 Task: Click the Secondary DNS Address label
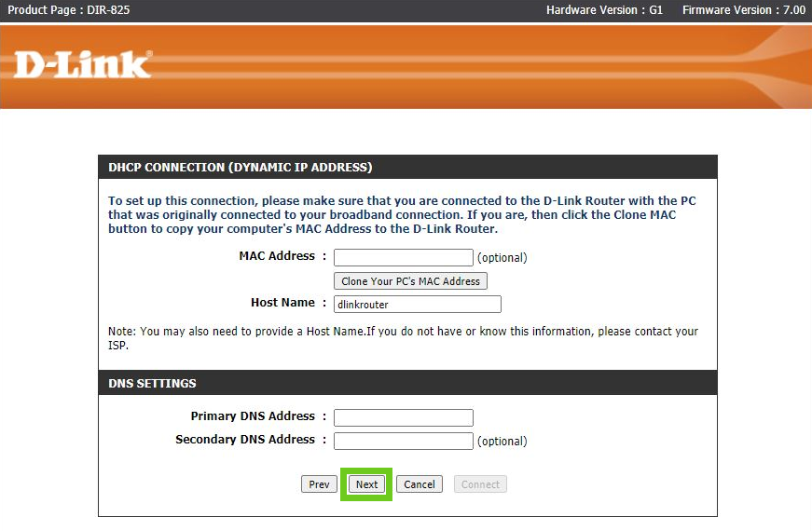(x=245, y=440)
